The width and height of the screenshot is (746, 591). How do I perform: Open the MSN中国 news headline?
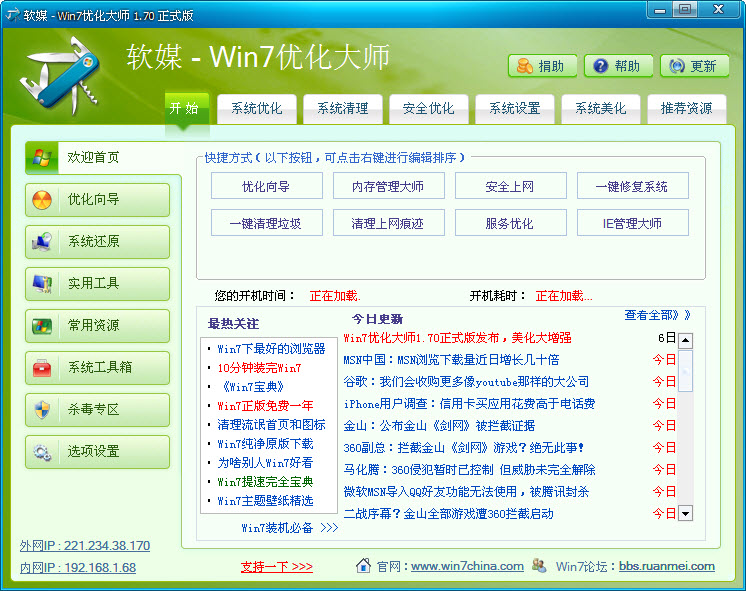(451, 360)
